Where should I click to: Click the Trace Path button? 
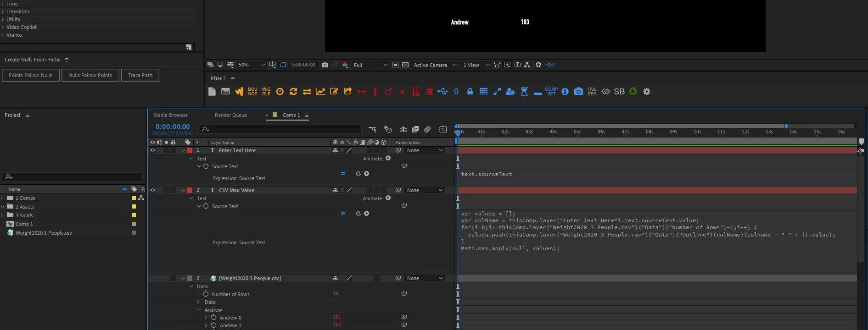point(140,75)
